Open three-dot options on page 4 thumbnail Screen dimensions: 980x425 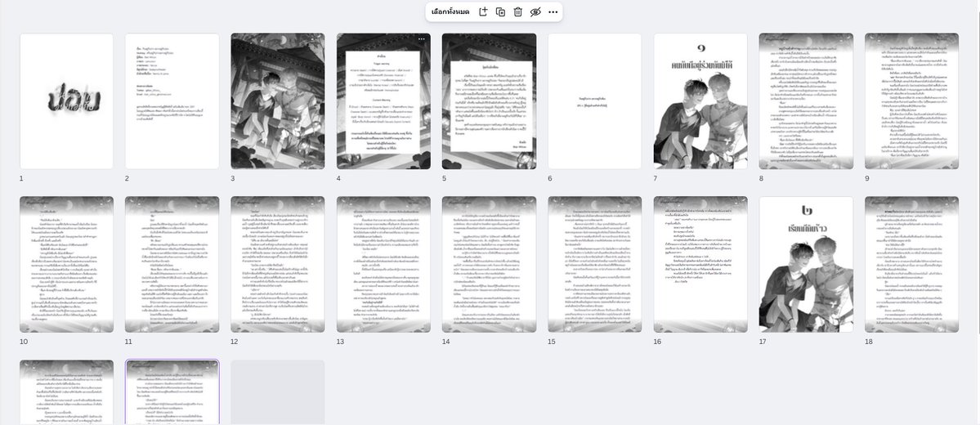point(422,38)
